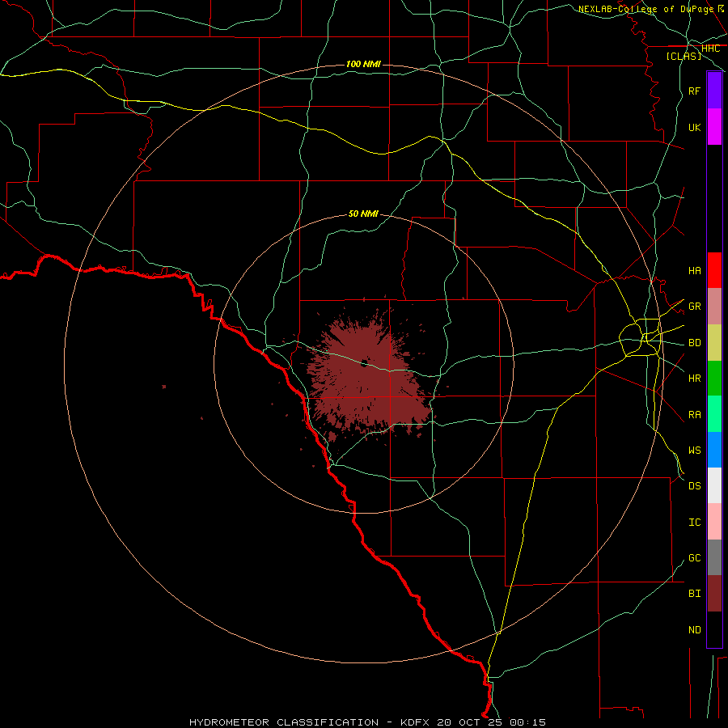The height and width of the screenshot is (728, 728).
Task: Click the 'DS' legend label
Action: pos(694,486)
